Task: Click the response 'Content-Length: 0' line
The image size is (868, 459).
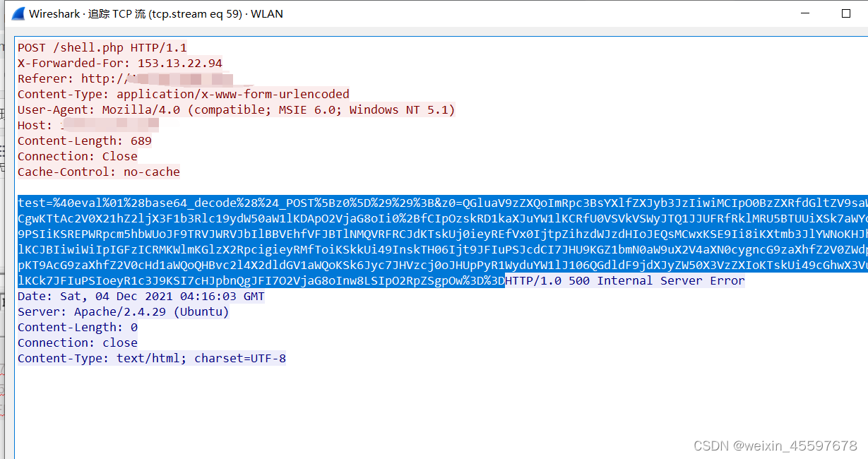Action: tap(78, 327)
